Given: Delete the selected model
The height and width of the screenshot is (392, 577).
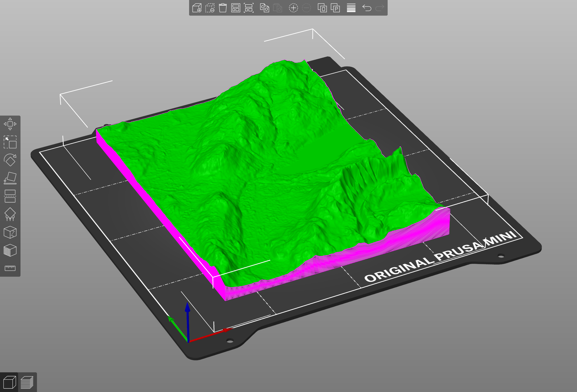Looking at the screenshot, I should (x=210, y=8).
